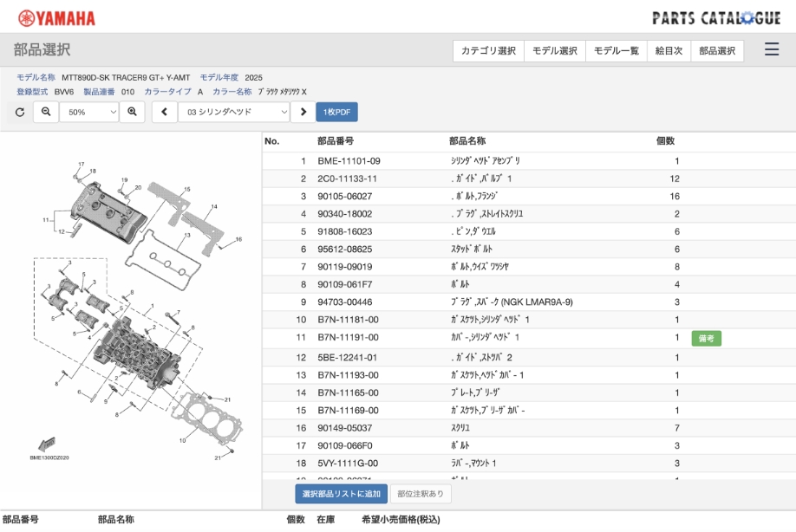Click the 1枚PDF button
Image resolution: width=796 pixels, height=532 pixels.
click(336, 112)
